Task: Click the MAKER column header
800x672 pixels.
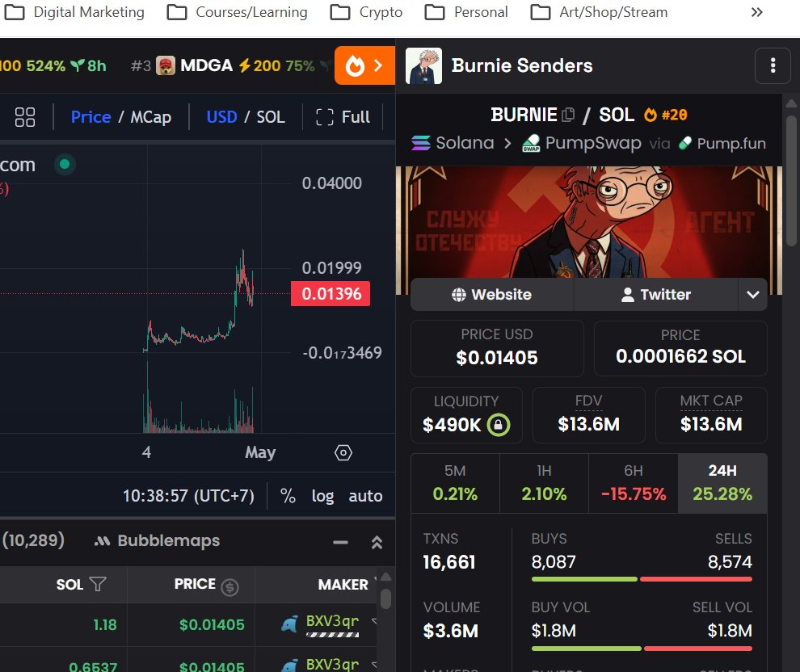Action: (x=343, y=584)
